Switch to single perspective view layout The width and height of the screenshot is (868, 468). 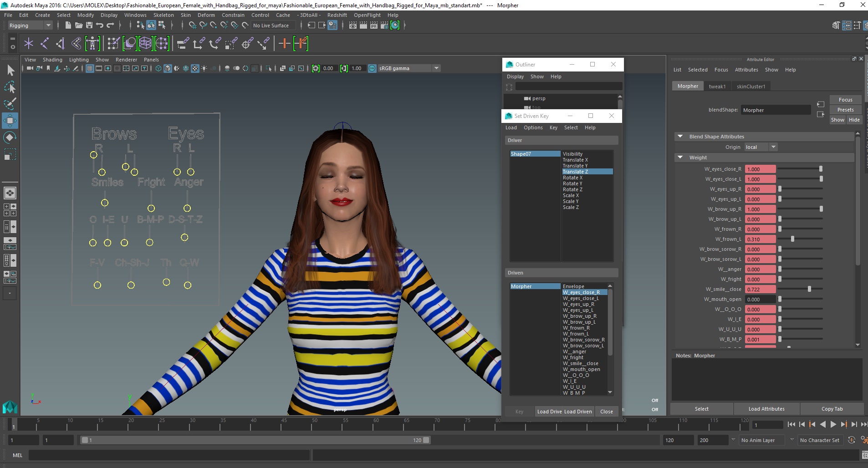point(10,193)
